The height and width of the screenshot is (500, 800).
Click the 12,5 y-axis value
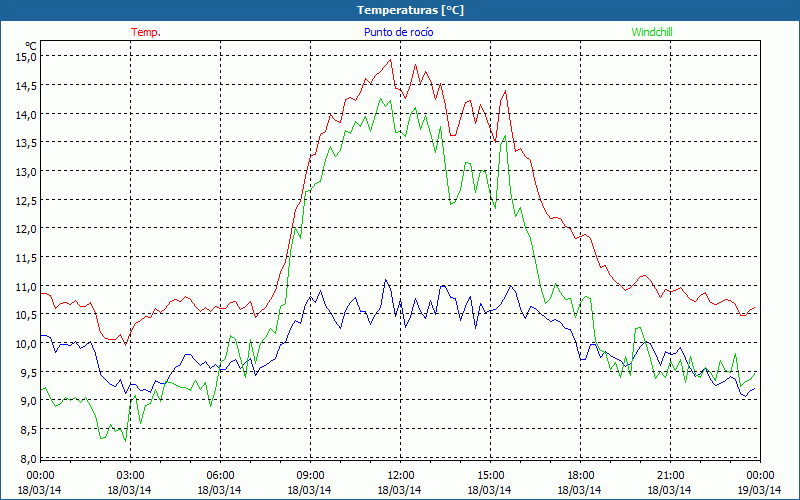(28, 201)
